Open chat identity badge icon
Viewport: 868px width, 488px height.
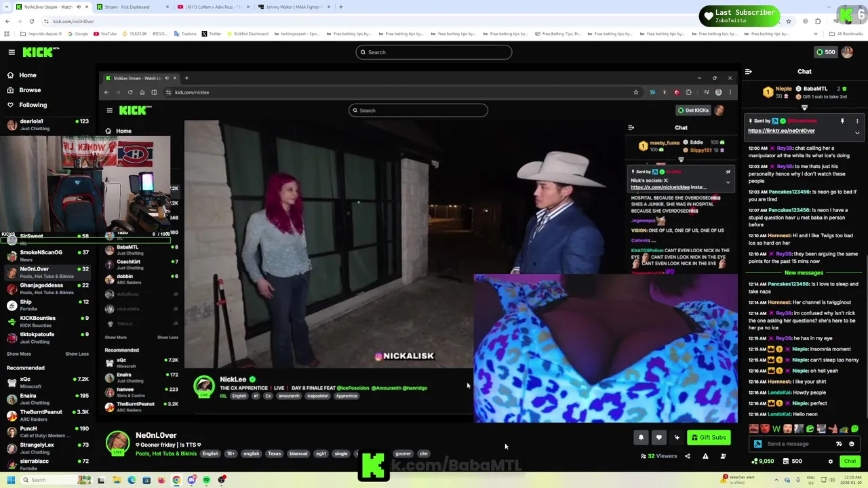[757, 444]
